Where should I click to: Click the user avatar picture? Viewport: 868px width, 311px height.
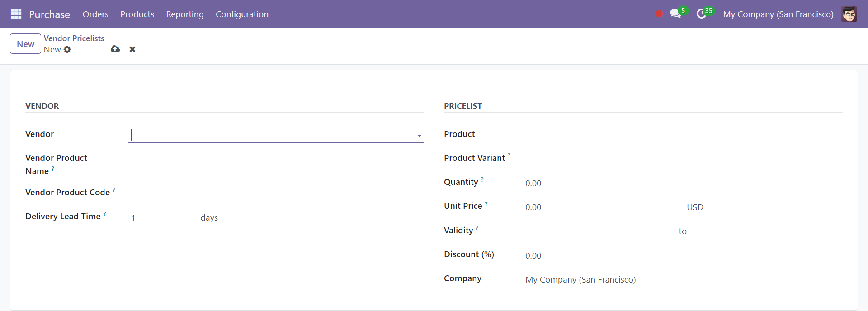click(x=849, y=14)
